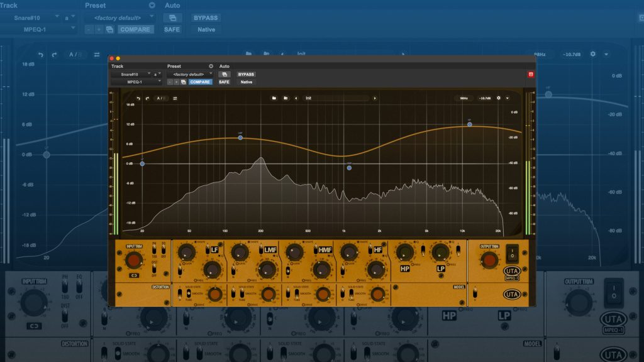
Task: Go to next preset arrow
Action: [375, 98]
